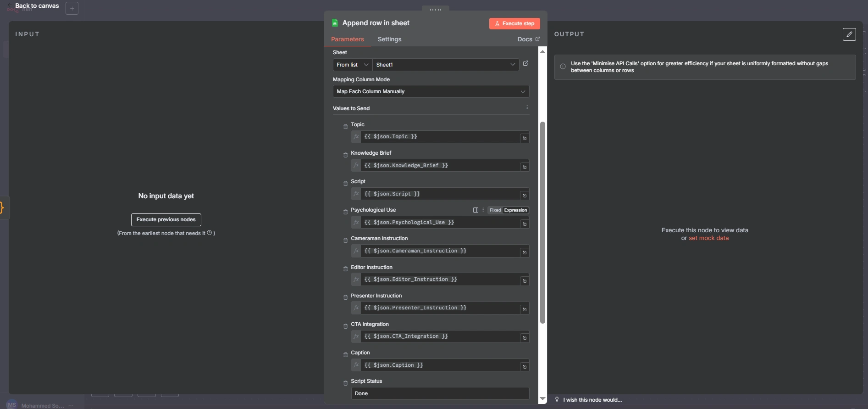The height and width of the screenshot is (409, 868).
Task: Click the scrollbar up arrow in parameters panel
Action: (542, 51)
